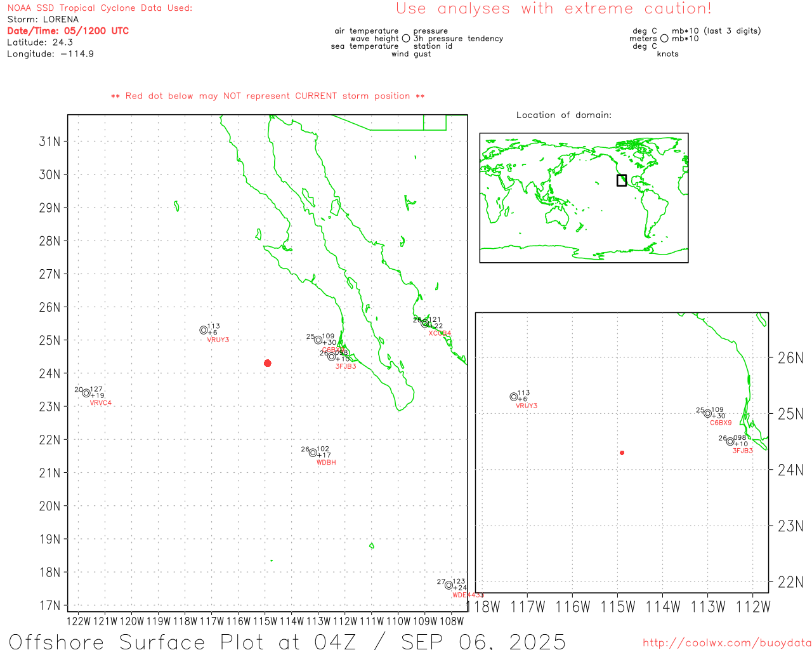Click the 'Location of domain:' caption

pos(564,115)
